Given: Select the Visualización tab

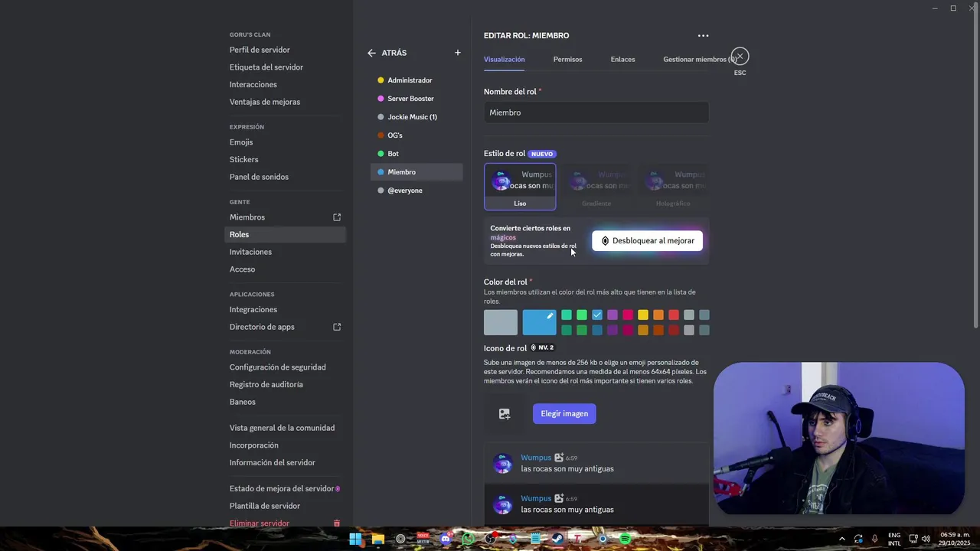Looking at the screenshot, I should pos(505,59).
